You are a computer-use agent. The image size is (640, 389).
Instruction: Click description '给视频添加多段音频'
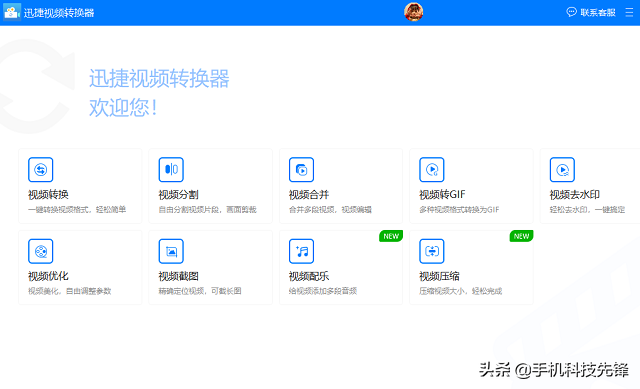point(323,291)
